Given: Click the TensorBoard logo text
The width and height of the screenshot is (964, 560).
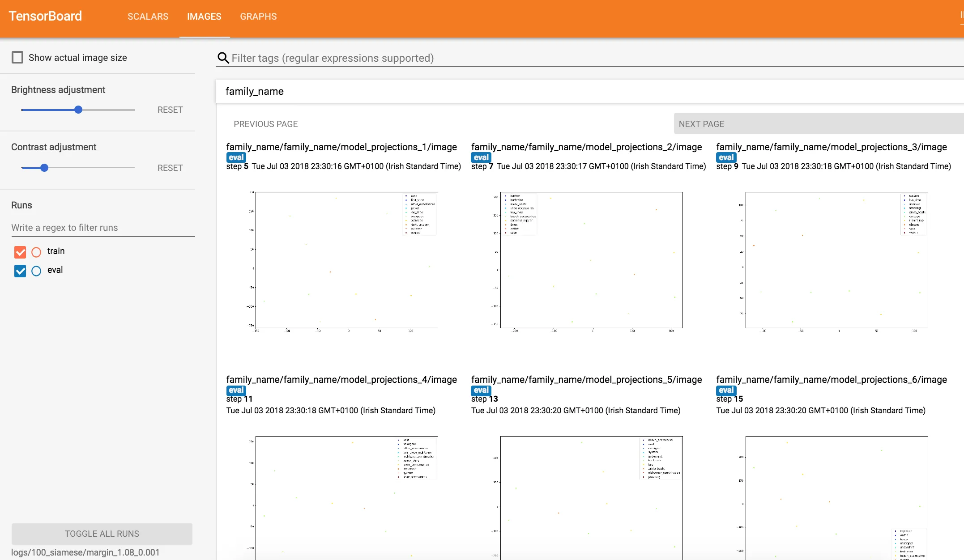Looking at the screenshot, I should point(45,17).
